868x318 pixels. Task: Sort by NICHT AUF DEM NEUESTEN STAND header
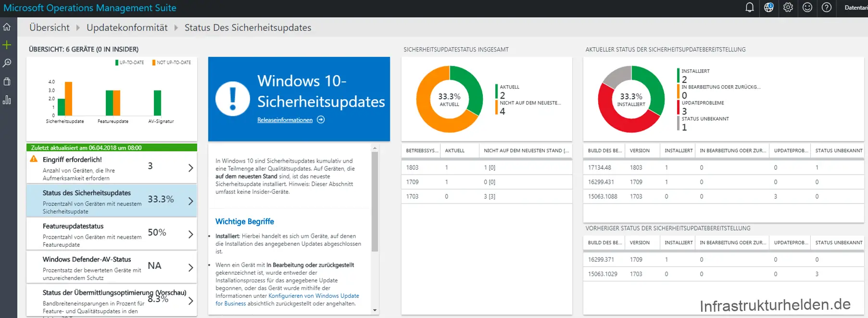(x=526, y=151)
